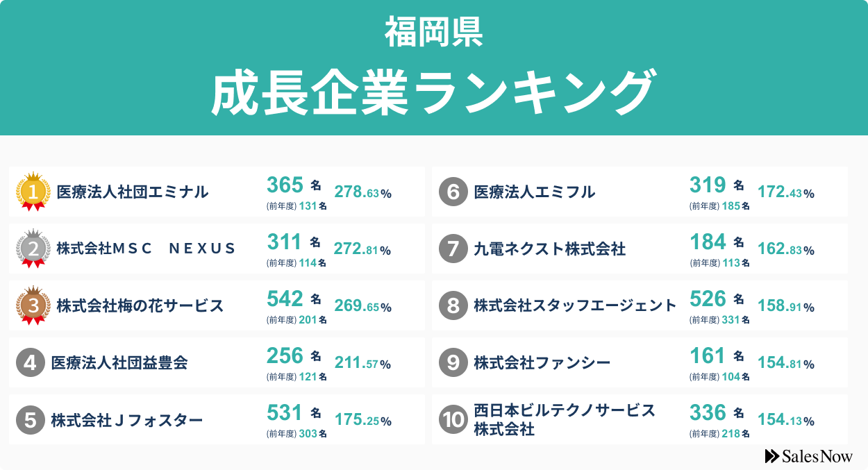Select the rank 10 circle badge
Screen dimensions: 868x470
pyautogui.click(x=453, y=419)
